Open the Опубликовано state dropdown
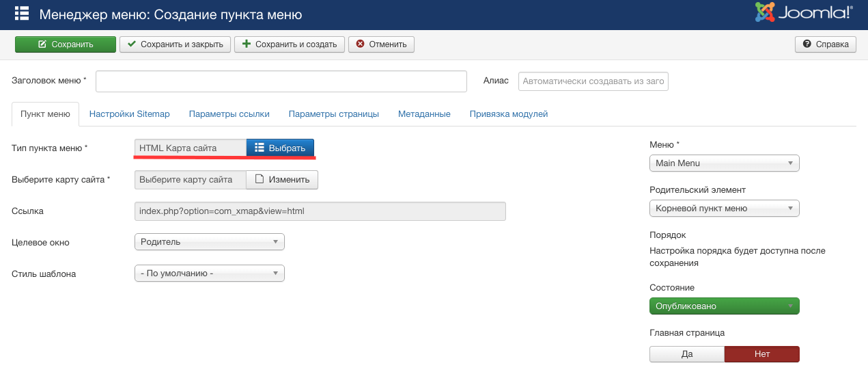The width and height of the screenshot is (868, 374). [724, 306]
